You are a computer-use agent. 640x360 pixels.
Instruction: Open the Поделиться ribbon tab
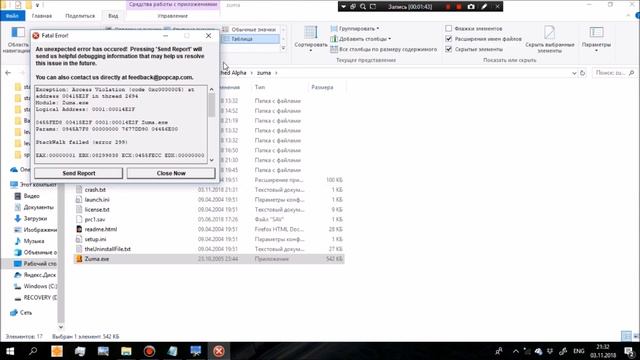click(80, 16)
